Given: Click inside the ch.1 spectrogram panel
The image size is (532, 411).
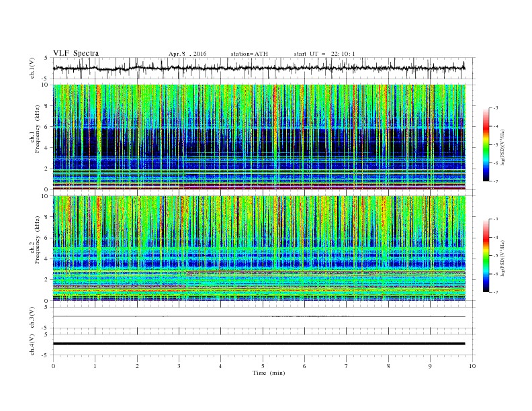Looking at the screenshot, I should 259,137.
